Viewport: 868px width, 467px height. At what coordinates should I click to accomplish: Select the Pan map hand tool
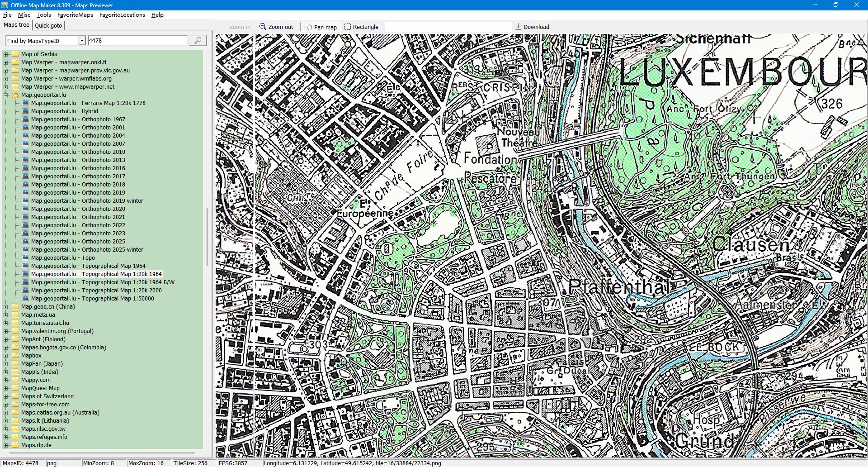pos(321,27)
